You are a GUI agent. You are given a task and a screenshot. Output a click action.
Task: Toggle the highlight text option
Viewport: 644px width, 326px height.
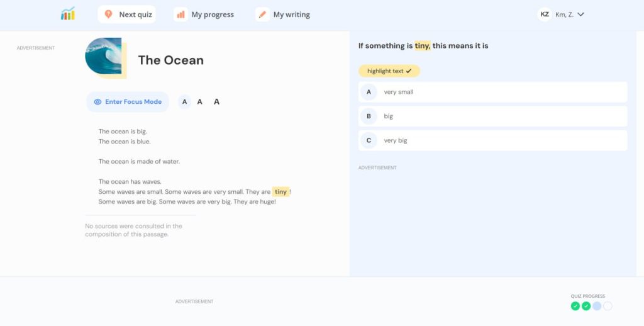(x=389, y=70)
